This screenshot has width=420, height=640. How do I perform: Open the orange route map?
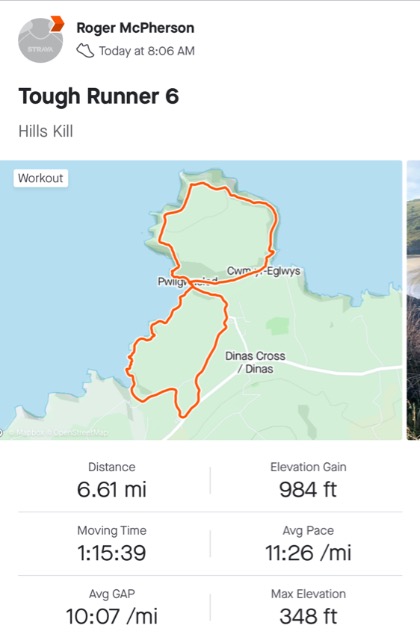click(x=201, y=300)
